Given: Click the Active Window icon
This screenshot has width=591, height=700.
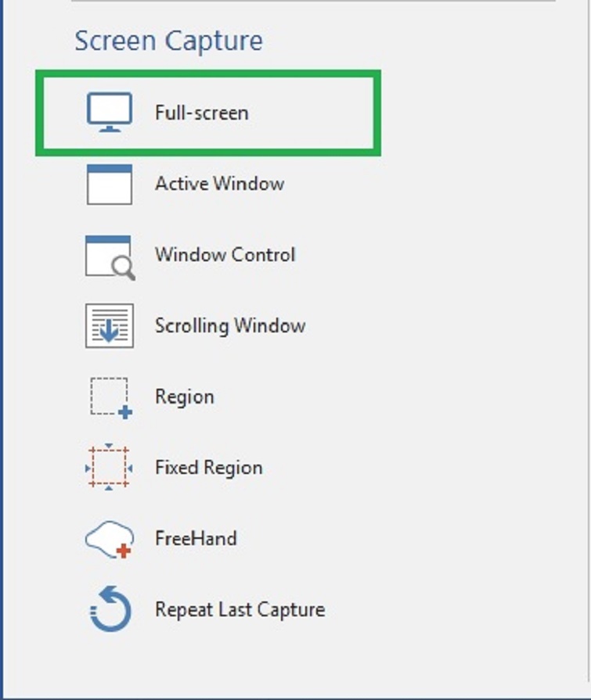Looking at the screenshot, I should 109,185.
